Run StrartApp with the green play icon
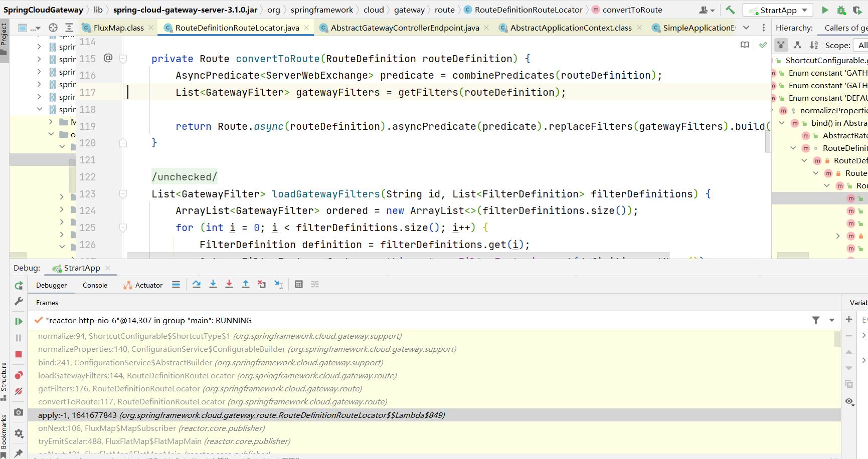The height and width of the screenshot is (459, 868). [x=825, y=10]
